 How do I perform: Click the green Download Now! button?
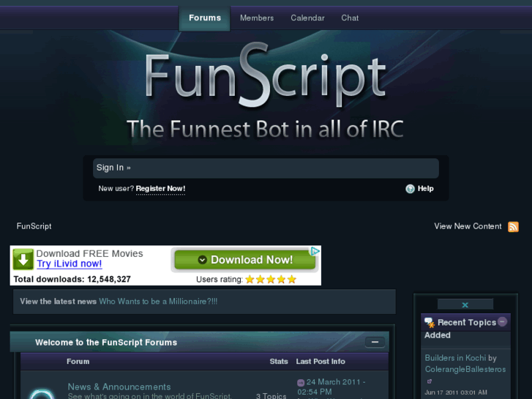point(244,260)
